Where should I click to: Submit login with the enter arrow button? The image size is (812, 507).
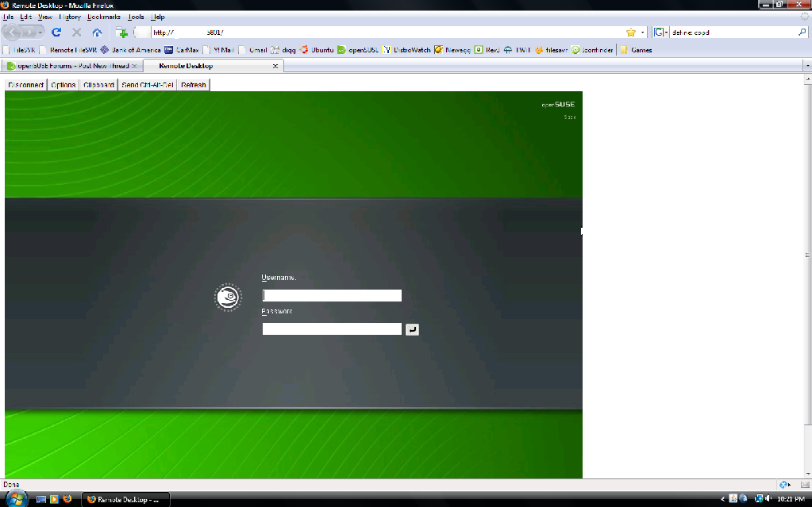point(412,329)
